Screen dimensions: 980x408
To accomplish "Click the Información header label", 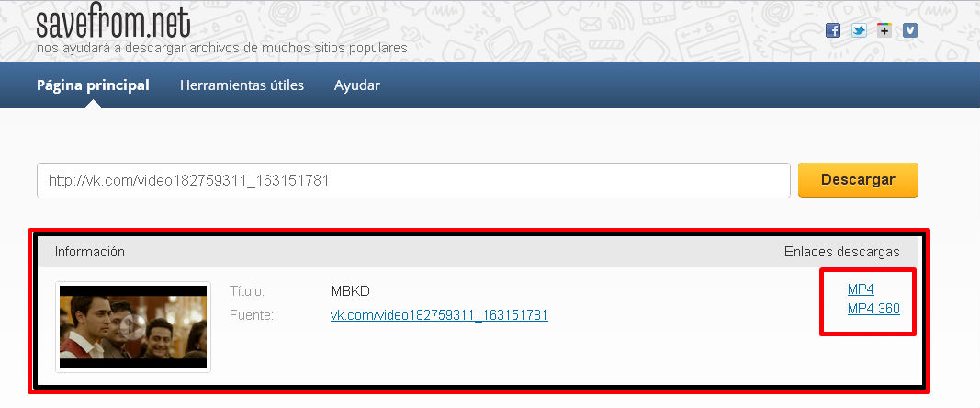I will click(x=90, y=252).
